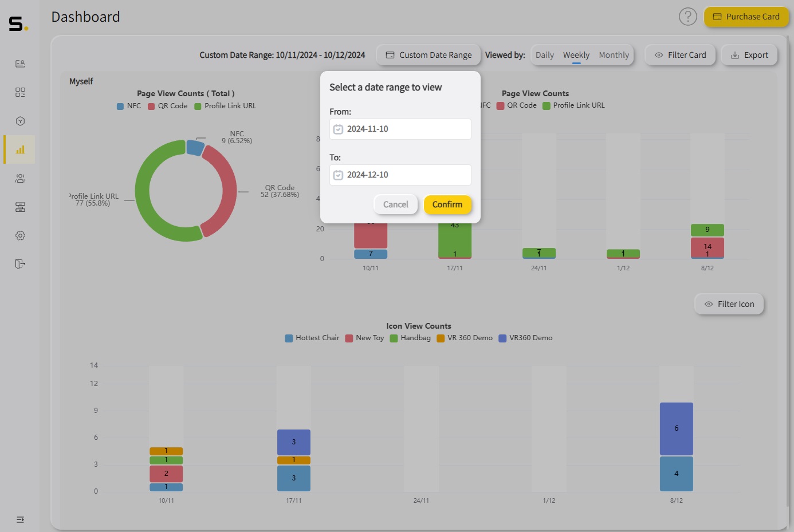Open the To date picker calendar
Viewport: 794px width, 532px height.
pos(338,175)
